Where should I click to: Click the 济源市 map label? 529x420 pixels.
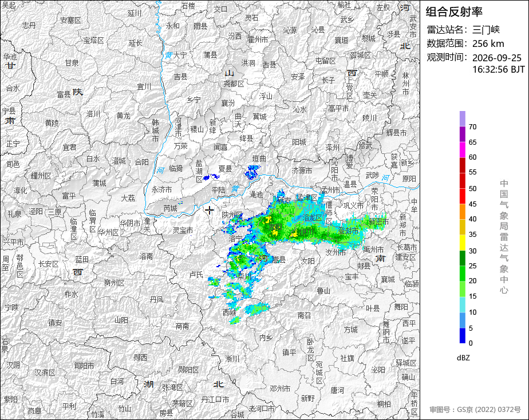point(302,171)
